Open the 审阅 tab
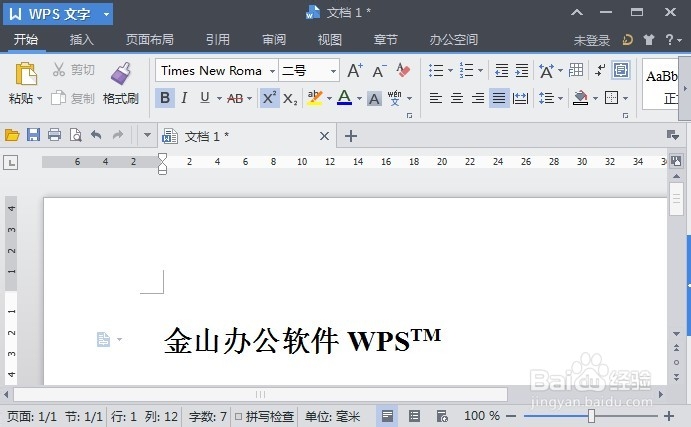 coord(274,40)
